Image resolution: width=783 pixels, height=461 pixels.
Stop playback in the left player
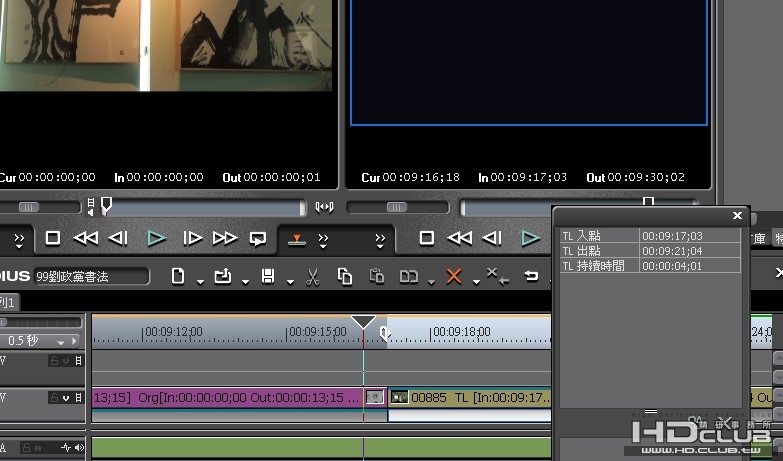coord(53,238)
